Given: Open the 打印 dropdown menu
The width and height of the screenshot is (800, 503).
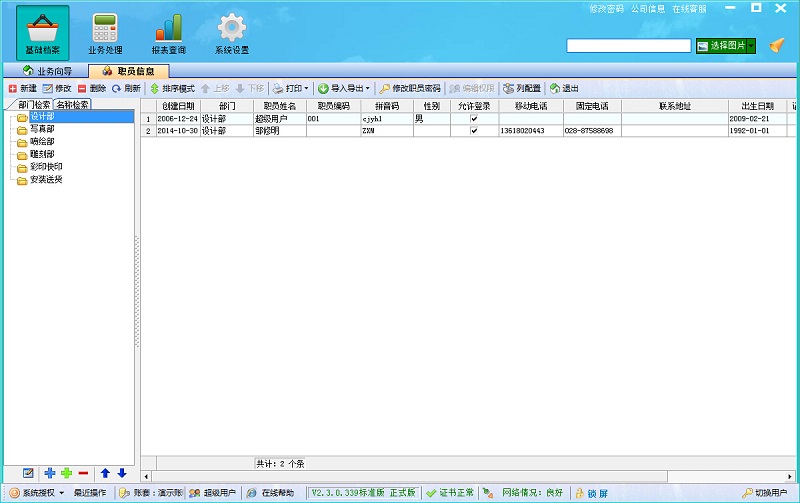Looking at the screenshot, I should [291, 88].
